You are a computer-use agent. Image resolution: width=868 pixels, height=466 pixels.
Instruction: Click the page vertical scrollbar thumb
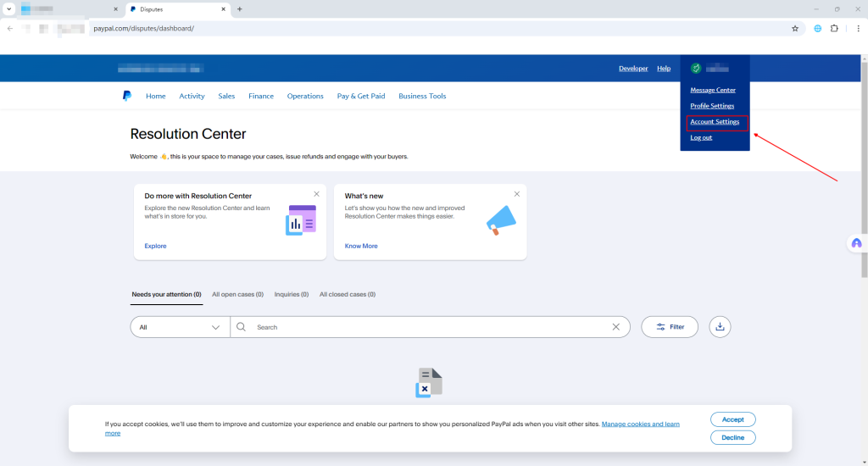pos(864,169)
